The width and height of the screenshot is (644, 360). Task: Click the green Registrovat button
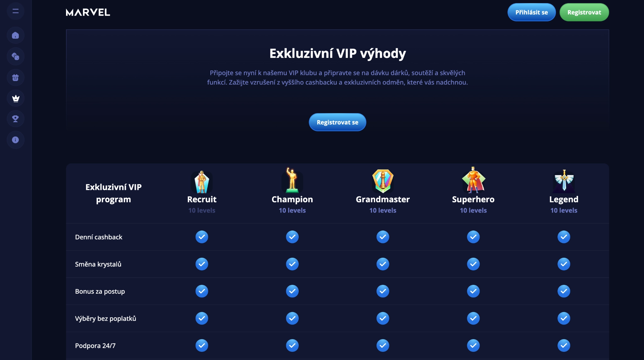point(584,12)
